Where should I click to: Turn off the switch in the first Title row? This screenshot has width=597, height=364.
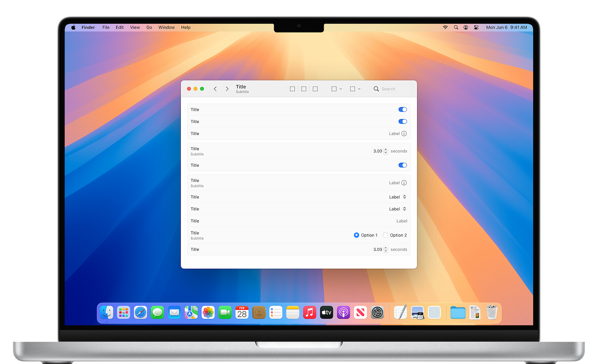pyautogui.click(x=403, y=110)
